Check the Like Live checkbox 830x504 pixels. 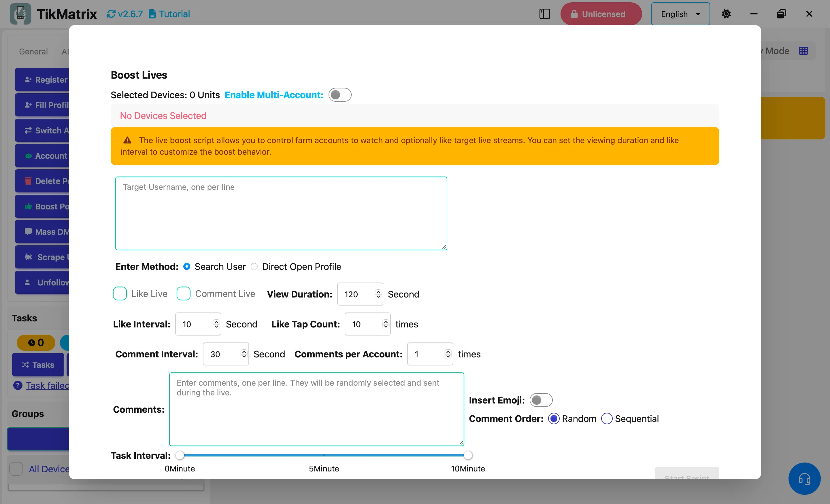120,293
